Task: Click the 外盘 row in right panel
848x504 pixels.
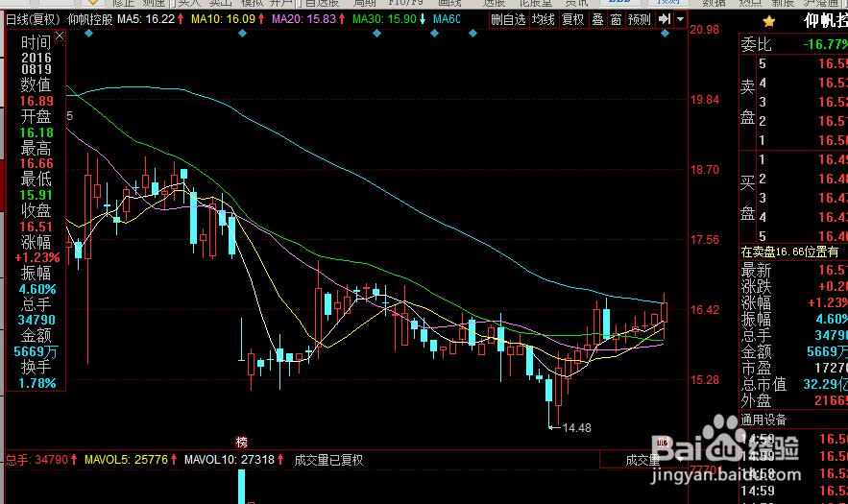Action: [793, 400]
